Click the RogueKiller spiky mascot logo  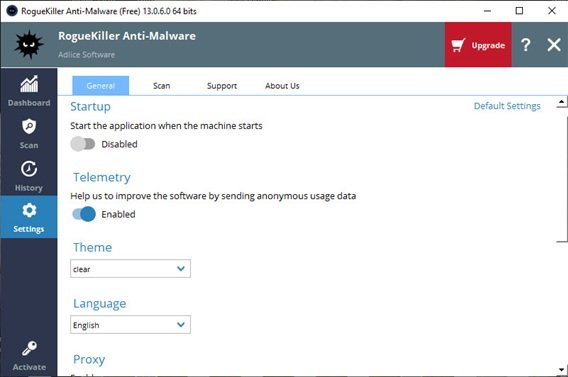[x=29, y=45]
